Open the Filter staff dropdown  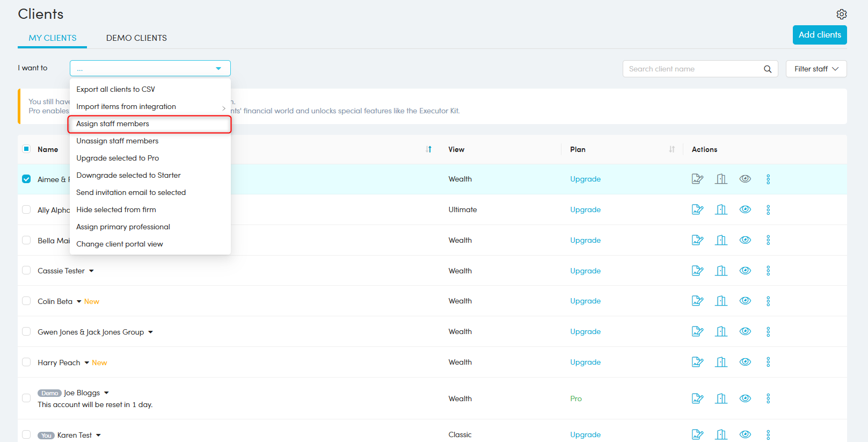click(x=816, y=69)
